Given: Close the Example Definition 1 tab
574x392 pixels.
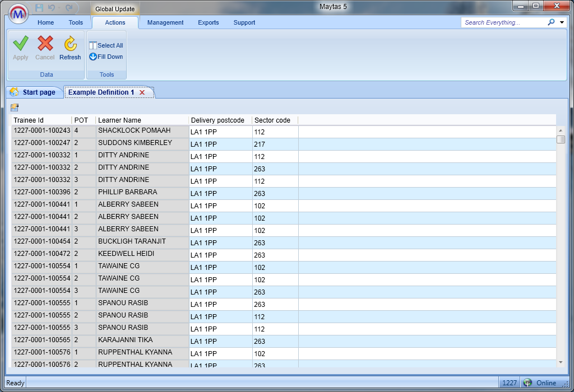Looking at the screenshot, I should 142,92.
